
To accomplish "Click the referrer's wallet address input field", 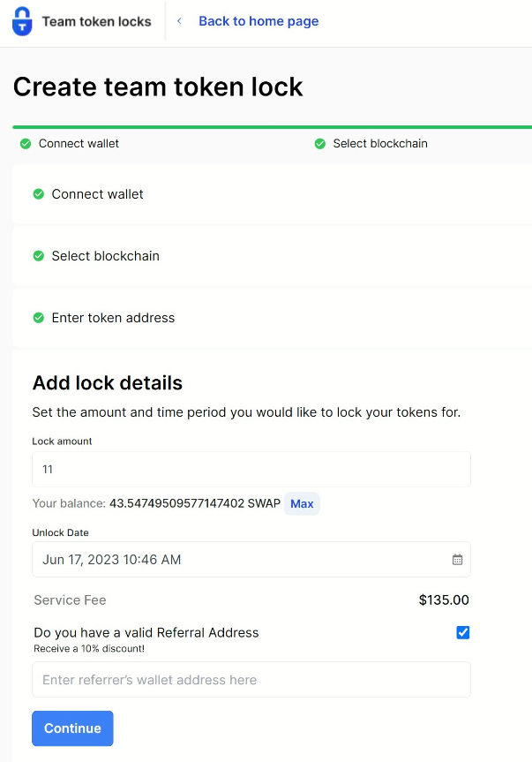I will tap(251, 679).
